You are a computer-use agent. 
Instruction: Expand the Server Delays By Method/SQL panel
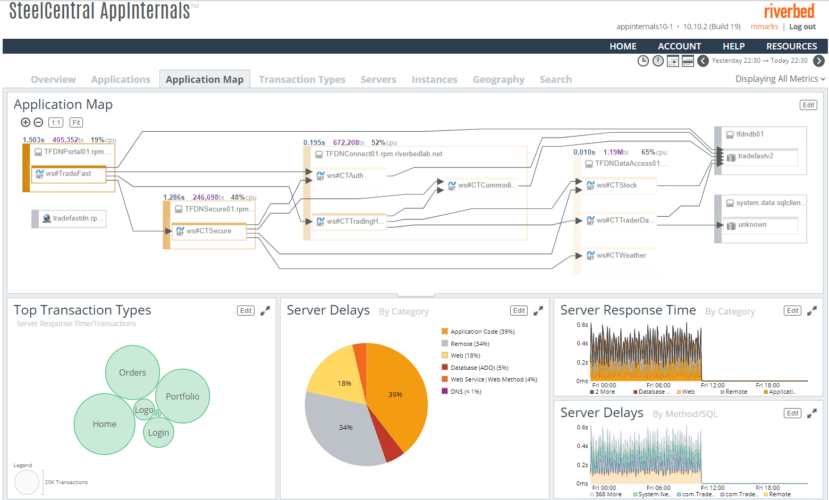tap(812, 413)
